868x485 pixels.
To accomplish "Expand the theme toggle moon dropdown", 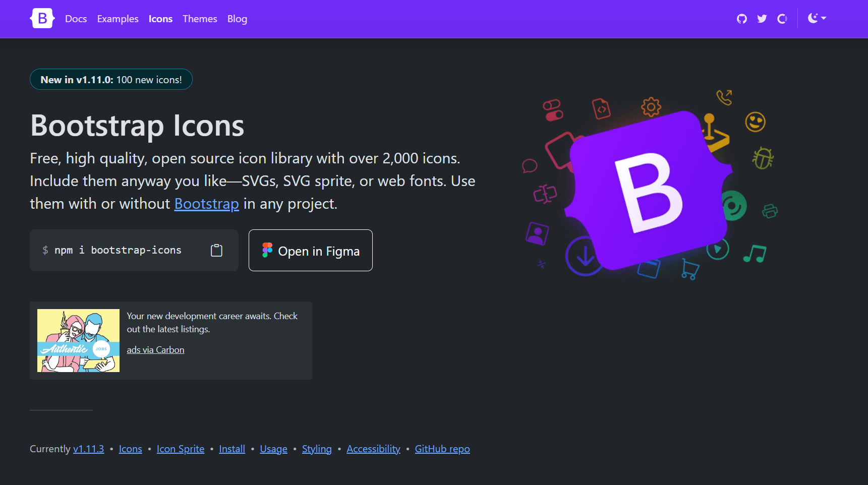I will [817, 18].
